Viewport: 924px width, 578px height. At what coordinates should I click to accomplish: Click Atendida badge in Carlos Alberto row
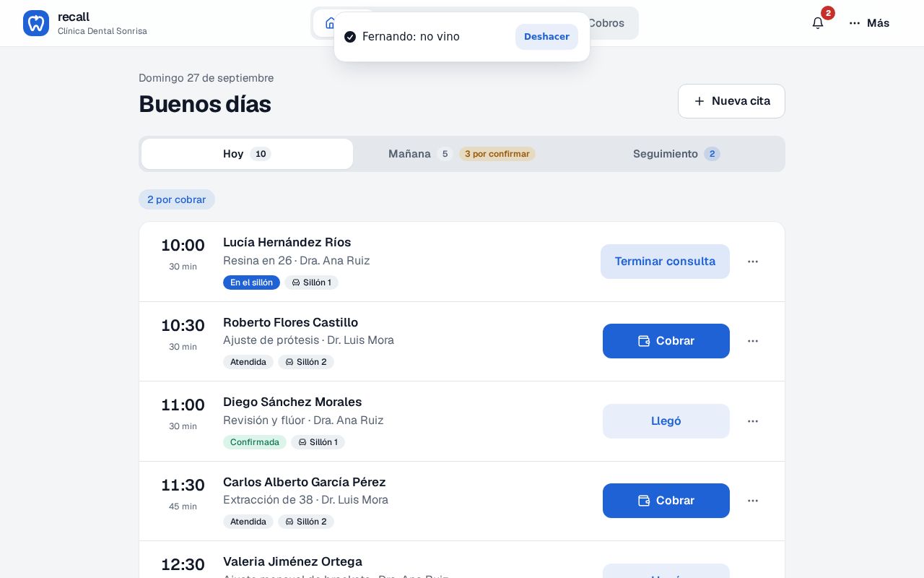coord(248,522)
